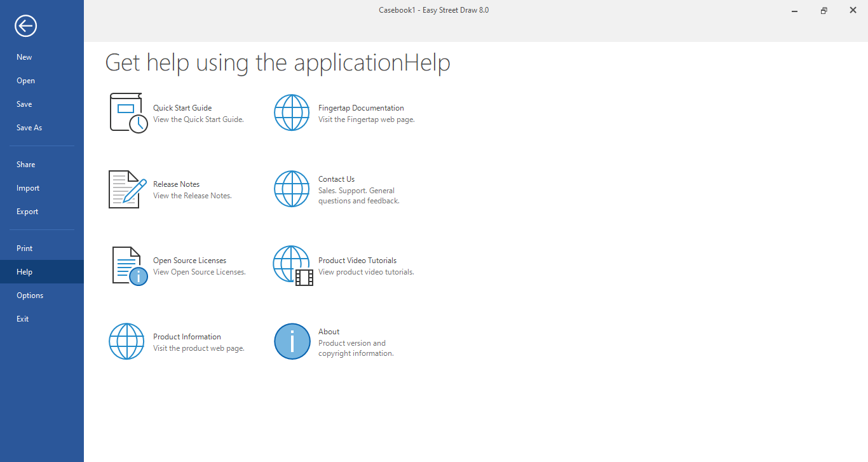Click the 'Get help using the applicationHelp' heading
Screen dimensions: 868x462
coord(278,64)
